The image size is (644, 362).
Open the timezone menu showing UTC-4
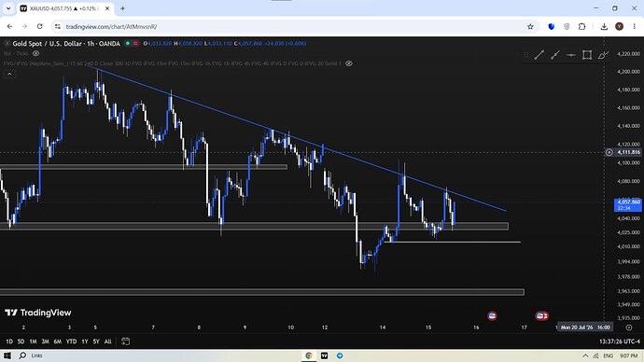point(620,341)
